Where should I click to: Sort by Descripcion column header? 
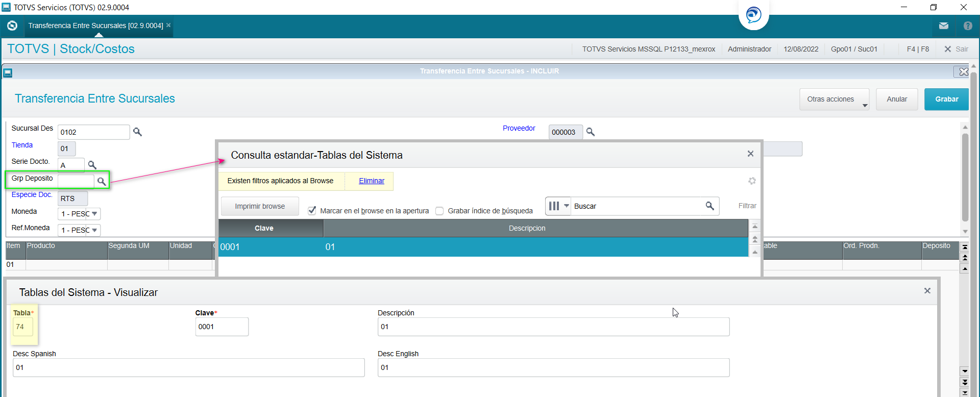535,228
